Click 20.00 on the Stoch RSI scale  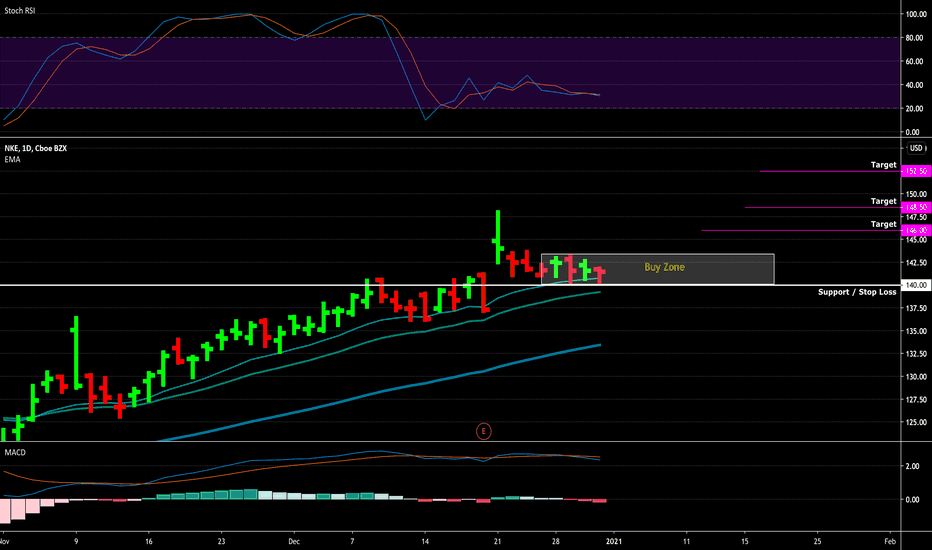click(x=916, y=108)
